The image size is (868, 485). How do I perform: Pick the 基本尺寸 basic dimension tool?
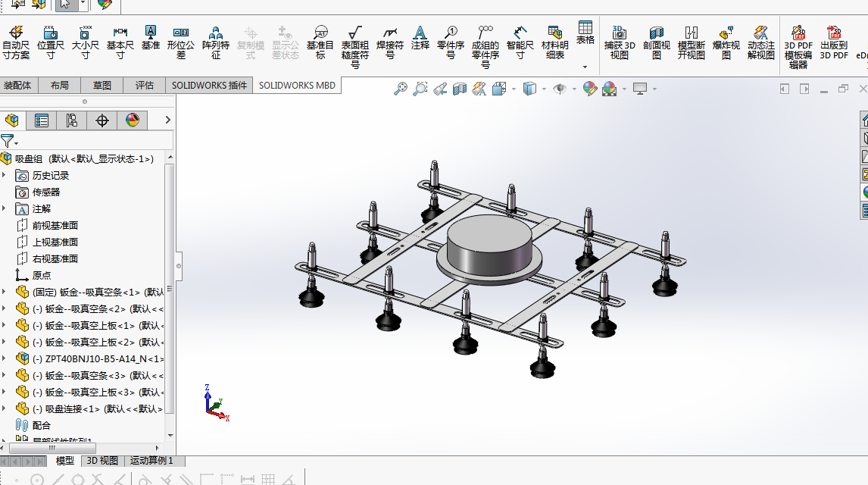[x=120, y=42]
